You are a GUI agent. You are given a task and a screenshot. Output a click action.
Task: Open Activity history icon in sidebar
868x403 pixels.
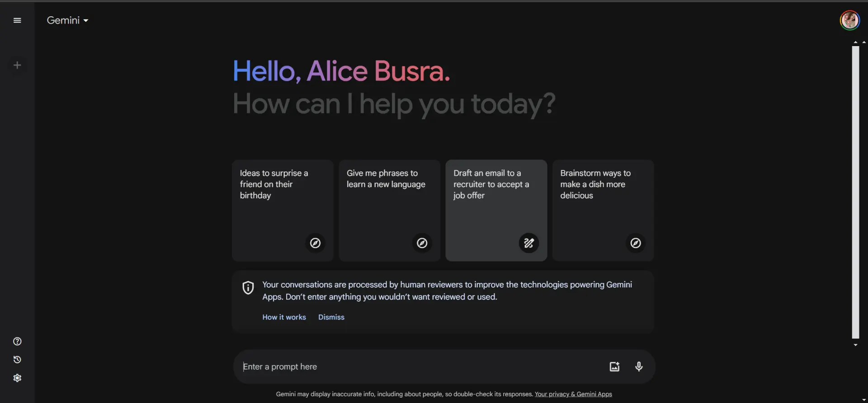[17, 360]
